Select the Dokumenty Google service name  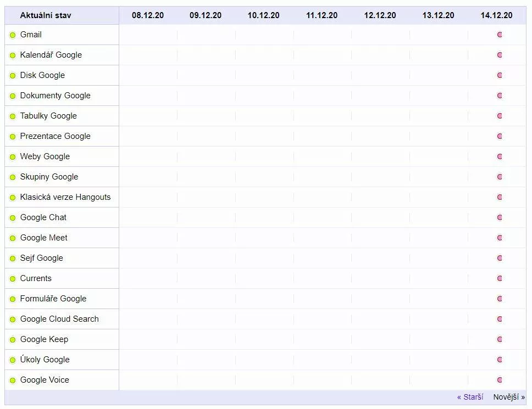56,96
